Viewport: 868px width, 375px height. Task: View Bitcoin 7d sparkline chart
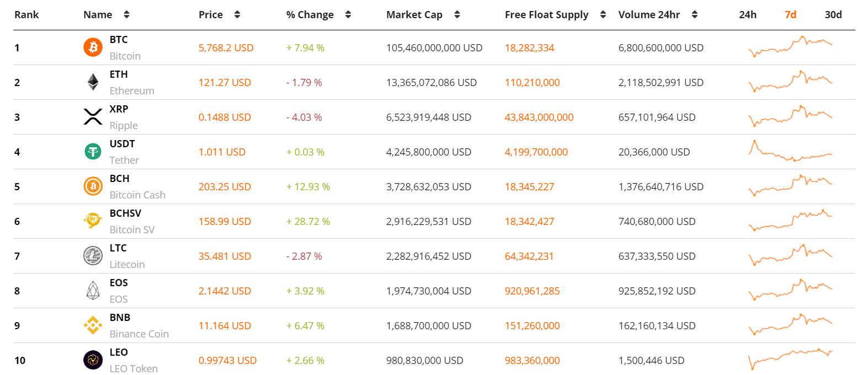790,47
